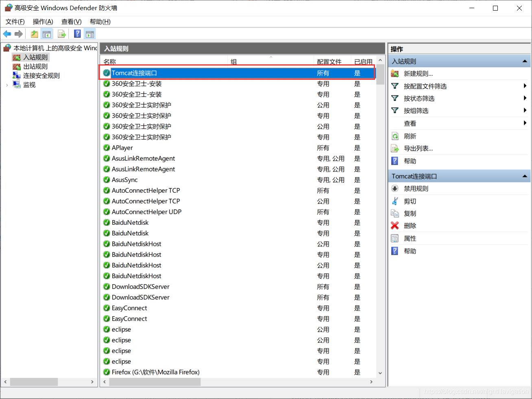Viewport: 532px width, 399px height.
Task: Click the Back arrow in toolbar
Action: coord(7,34)
